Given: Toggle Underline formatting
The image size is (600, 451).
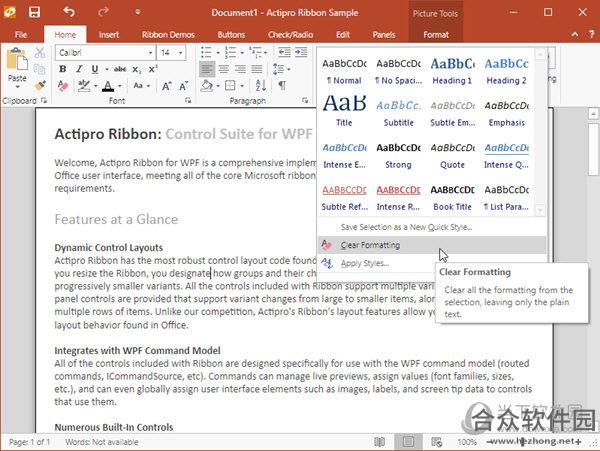Looking at the screenshot, I should (x=95, y=69).
